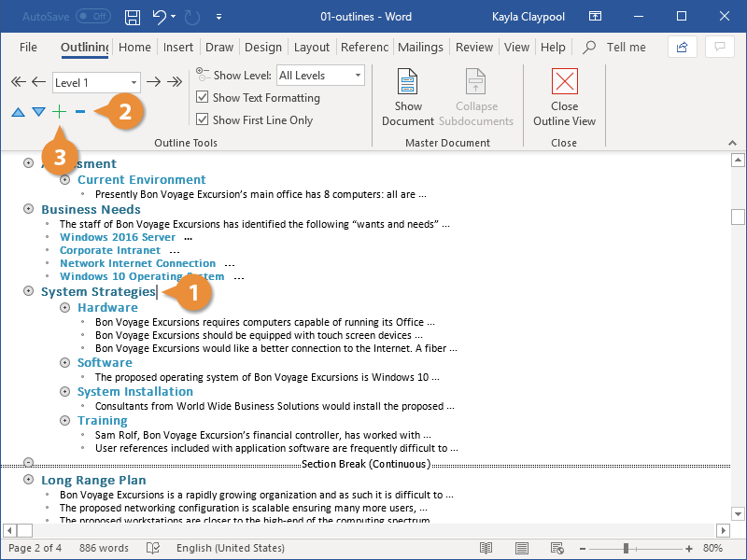Collapse the ribbon with chevron

[x=732, y=143]
